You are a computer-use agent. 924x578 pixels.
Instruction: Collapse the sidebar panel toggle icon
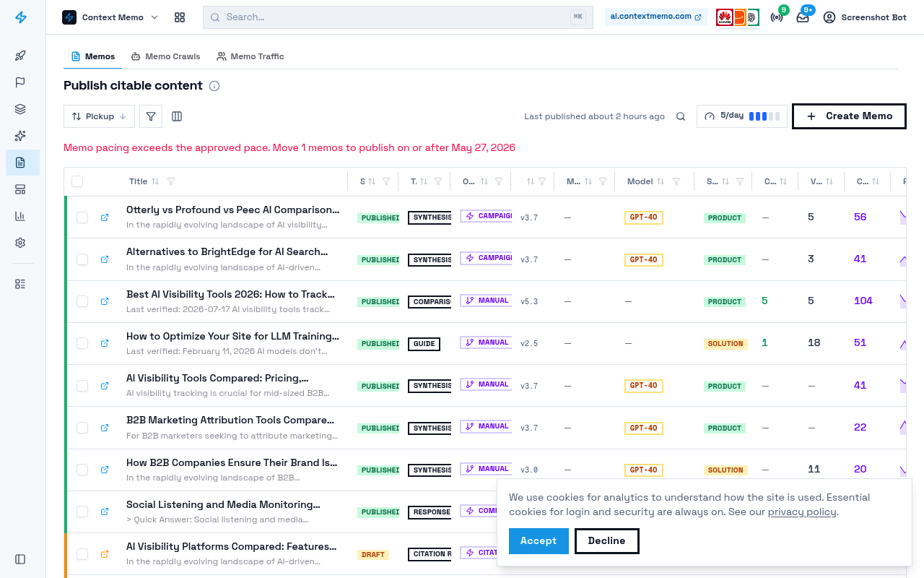pyautogui.click(x=20, y=559)
